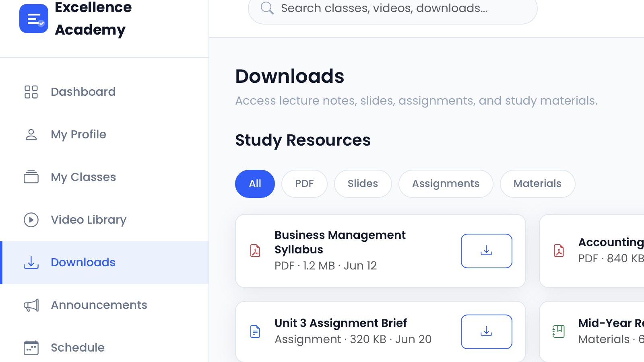Click the Business Management Syllabus title

pyautogui.click(x=340, y=242)
